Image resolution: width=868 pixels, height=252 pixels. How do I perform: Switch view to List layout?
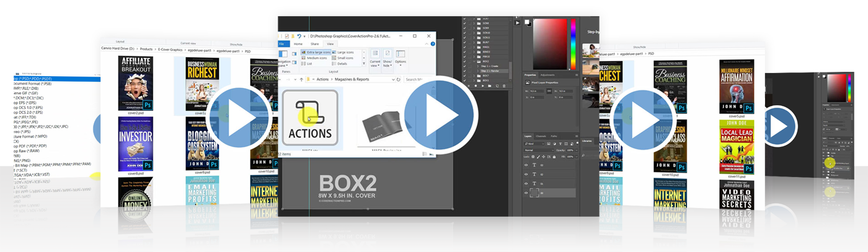click(310, 64)
